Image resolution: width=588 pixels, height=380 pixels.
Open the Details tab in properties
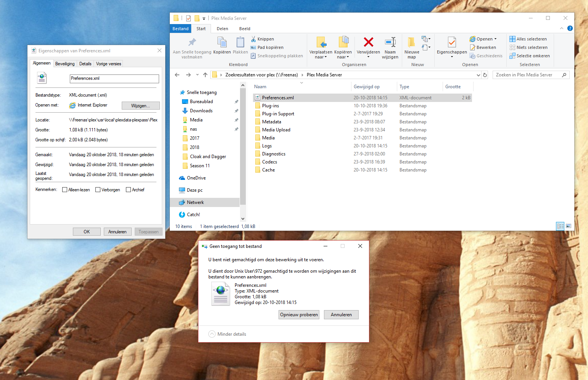tap(85, 64)
